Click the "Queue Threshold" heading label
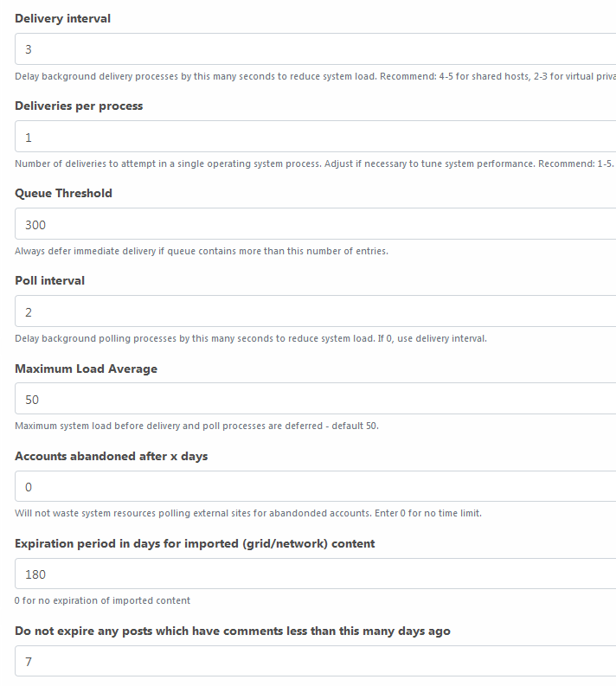The image size is (616, 686). click(x=63, y=194)
